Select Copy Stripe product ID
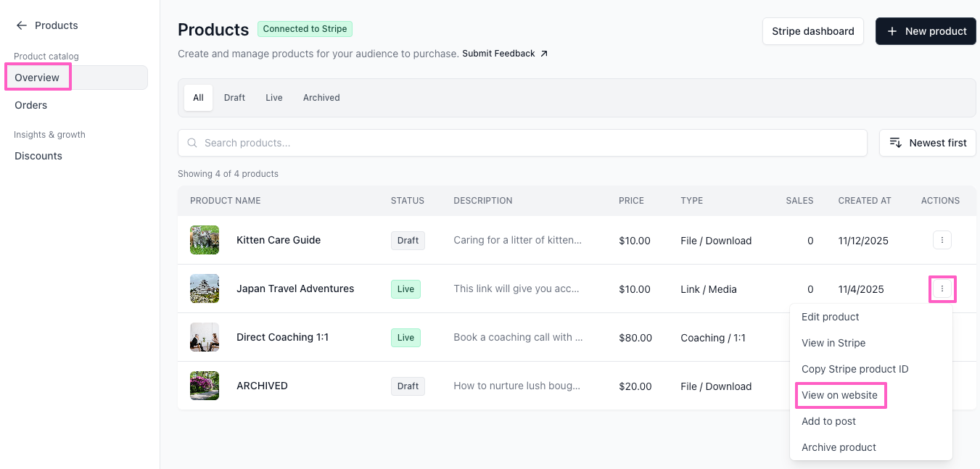 pos(855,369)
